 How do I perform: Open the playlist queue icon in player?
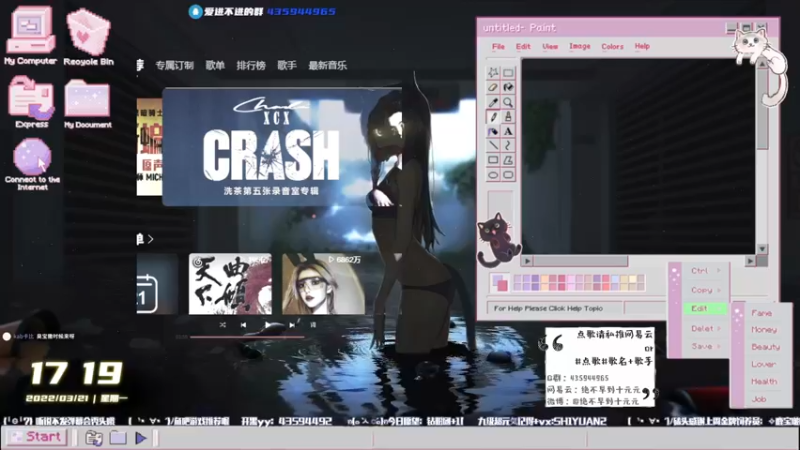click(313, 324)
